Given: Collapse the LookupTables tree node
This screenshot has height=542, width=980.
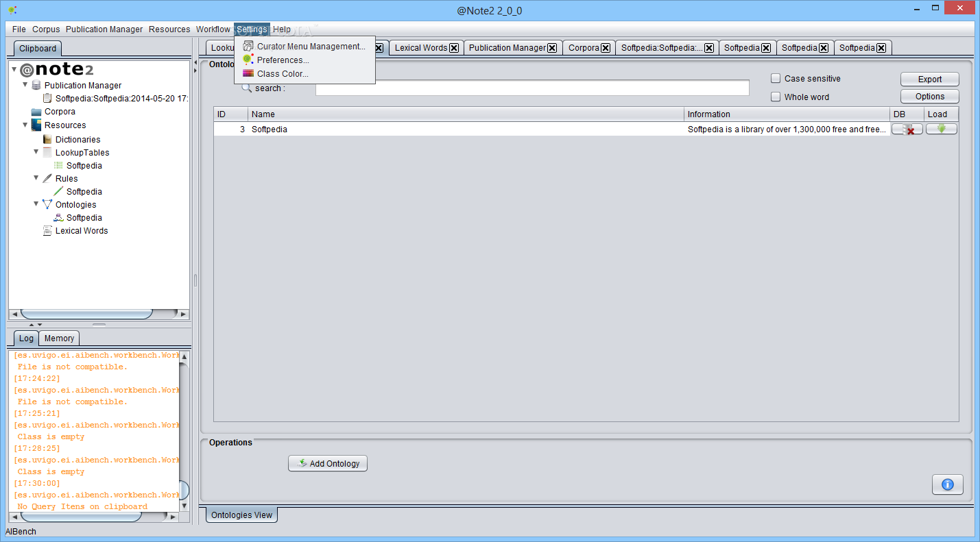Looking at the screenshot, I should (x=36, y=152).
